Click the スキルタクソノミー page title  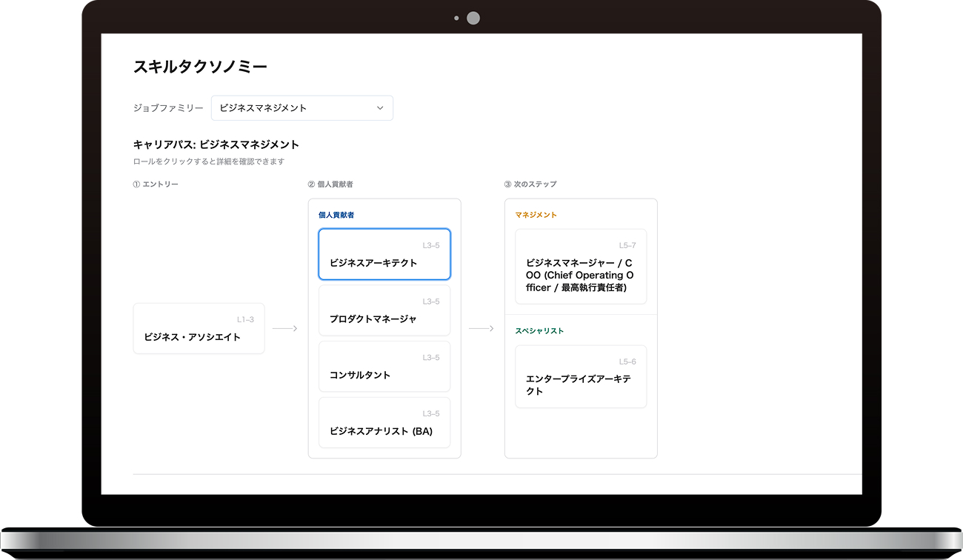(x=200, y=67)
